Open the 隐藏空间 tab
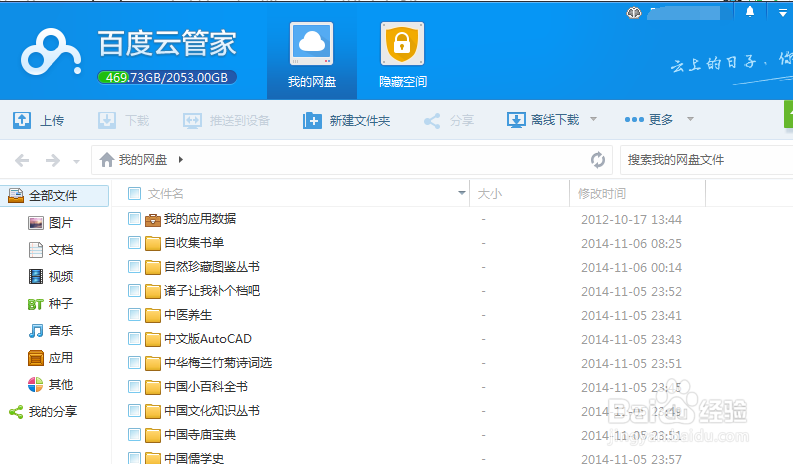 coord(403,55)
